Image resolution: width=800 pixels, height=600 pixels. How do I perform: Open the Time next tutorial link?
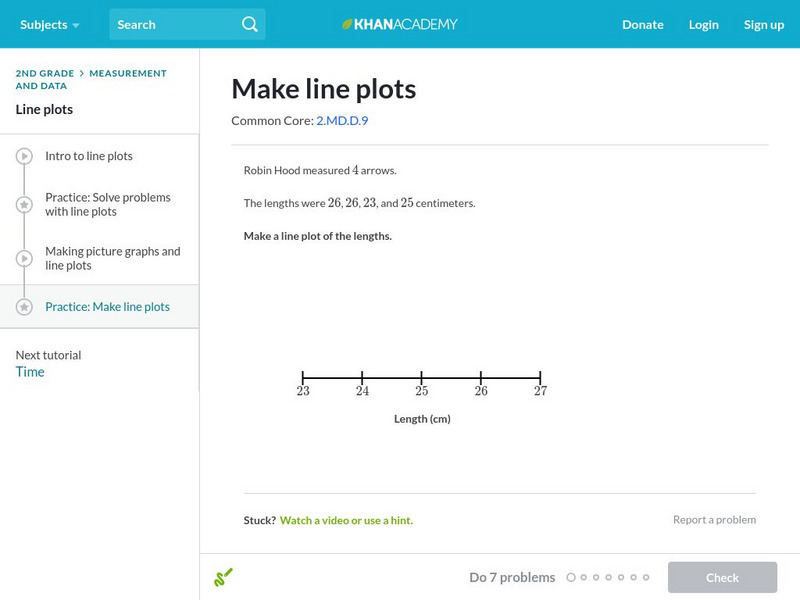coord(30,372)
